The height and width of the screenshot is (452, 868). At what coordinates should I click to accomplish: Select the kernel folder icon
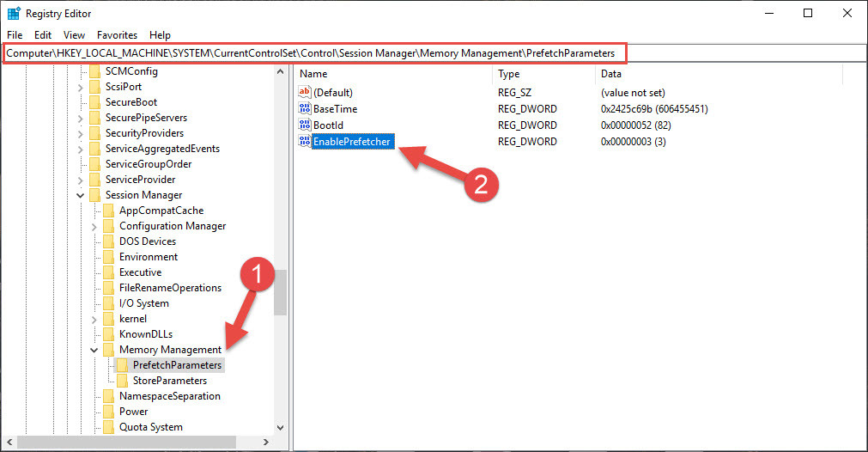[109, 319]
